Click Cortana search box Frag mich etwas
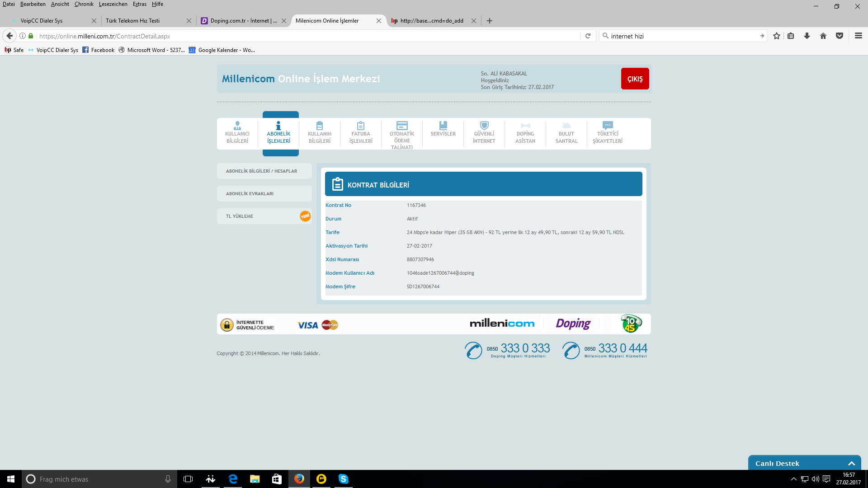 99,479
